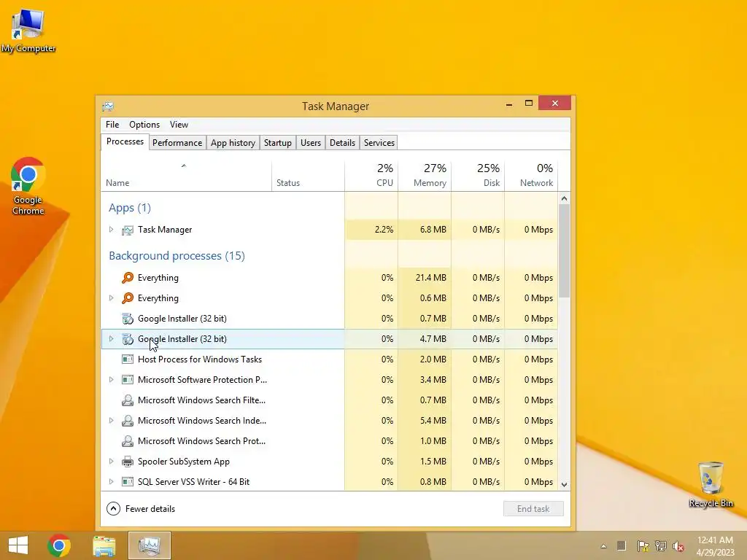Select the Host Process for Windows Tasks row
The width and height of the screenshot is (747, 560).
pos(329,359)
